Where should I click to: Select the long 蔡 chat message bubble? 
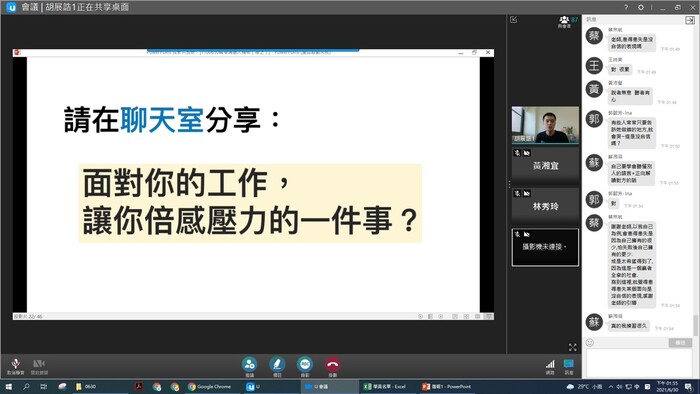[632, 264]
